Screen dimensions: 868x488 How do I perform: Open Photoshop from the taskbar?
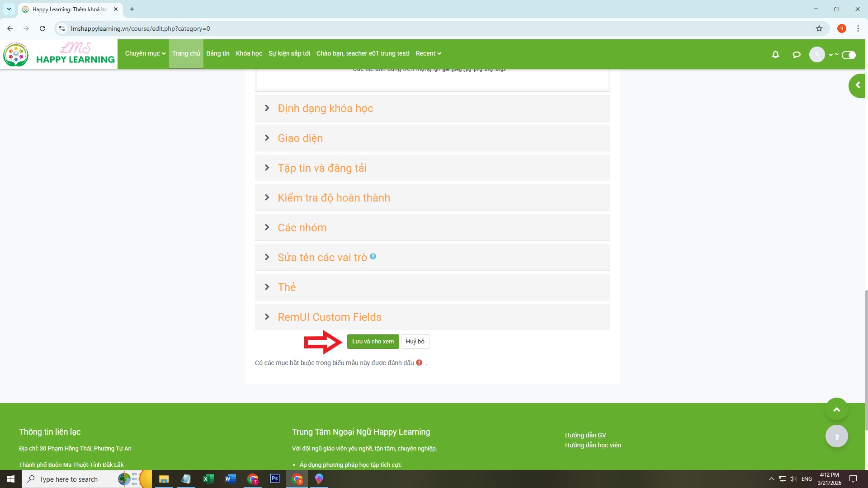pyautogui.click(x=274, y=479)
